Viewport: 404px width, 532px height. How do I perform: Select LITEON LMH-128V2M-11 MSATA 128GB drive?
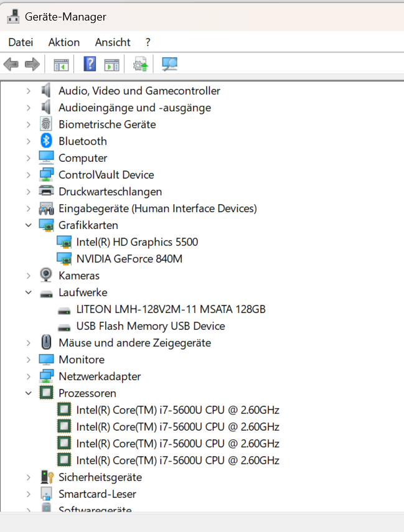click(x=171, y=309)
